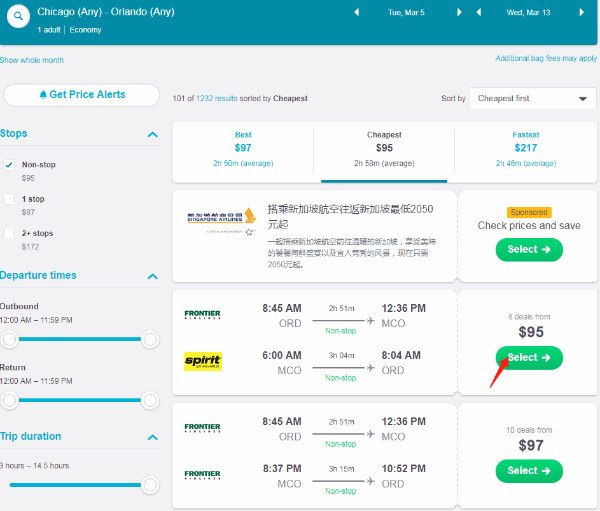The height and width of the screenshot is (511, 600).
Task: Click the Economy cabin class text
Action: 85,30
